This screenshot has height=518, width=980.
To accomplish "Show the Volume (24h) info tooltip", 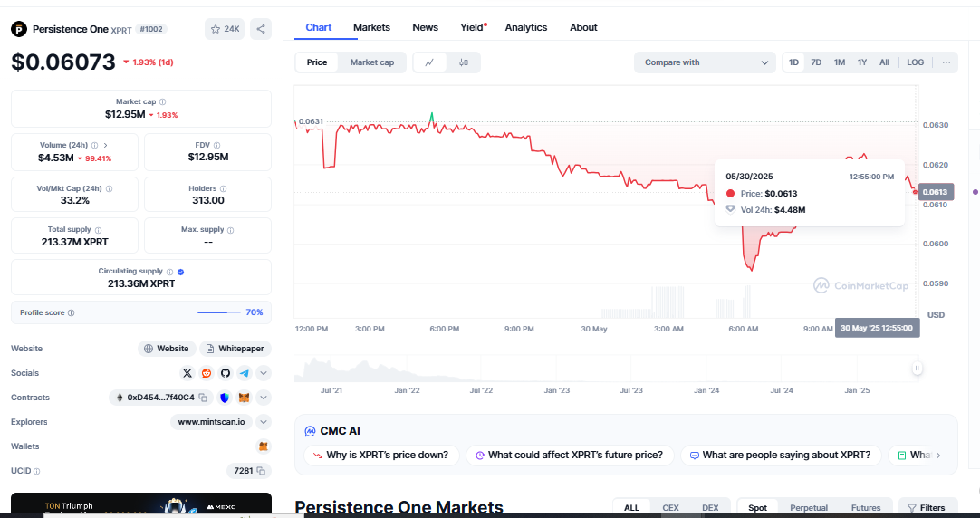I will (x=94, y=145).
